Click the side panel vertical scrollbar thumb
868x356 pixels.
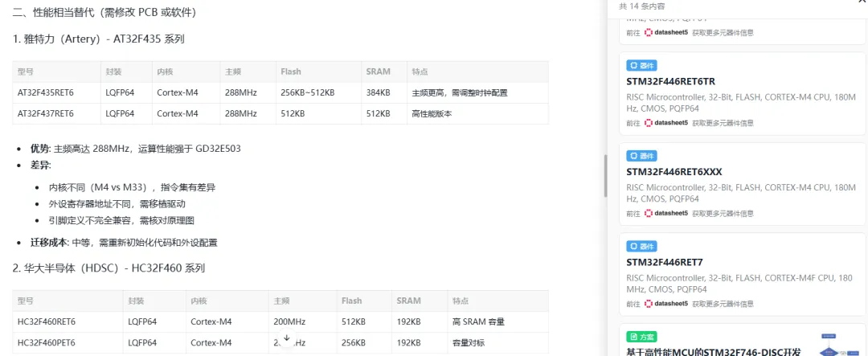[x=606, y=176]
